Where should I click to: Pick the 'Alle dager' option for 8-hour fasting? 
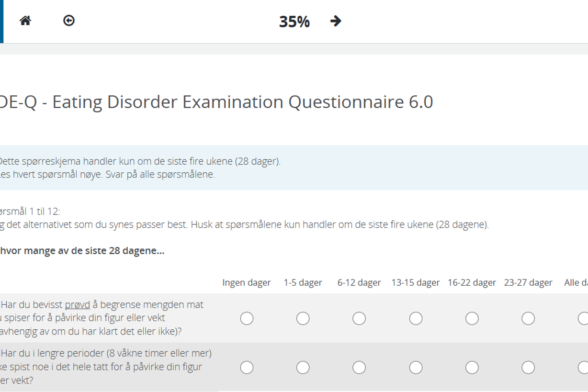(x=583, y=367)
